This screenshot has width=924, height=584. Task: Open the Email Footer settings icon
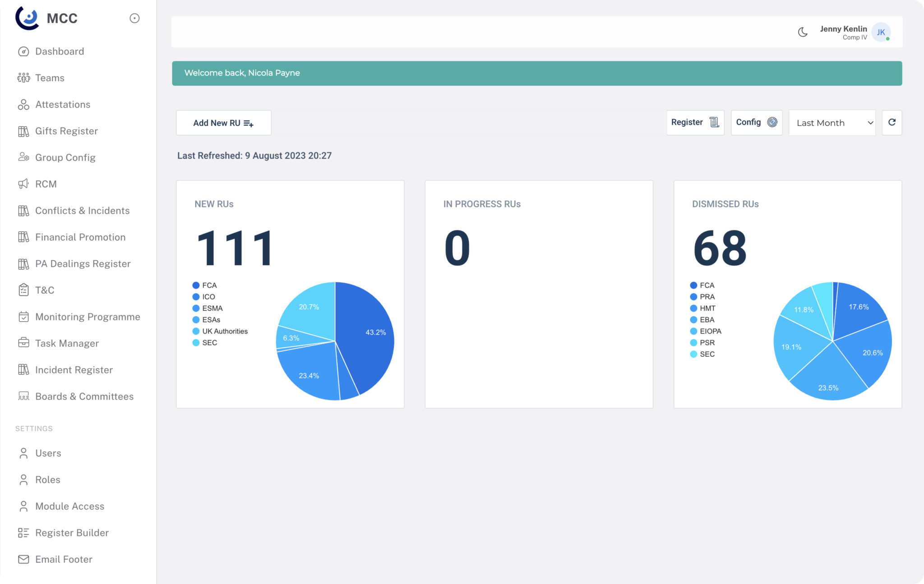coord(24,559)
